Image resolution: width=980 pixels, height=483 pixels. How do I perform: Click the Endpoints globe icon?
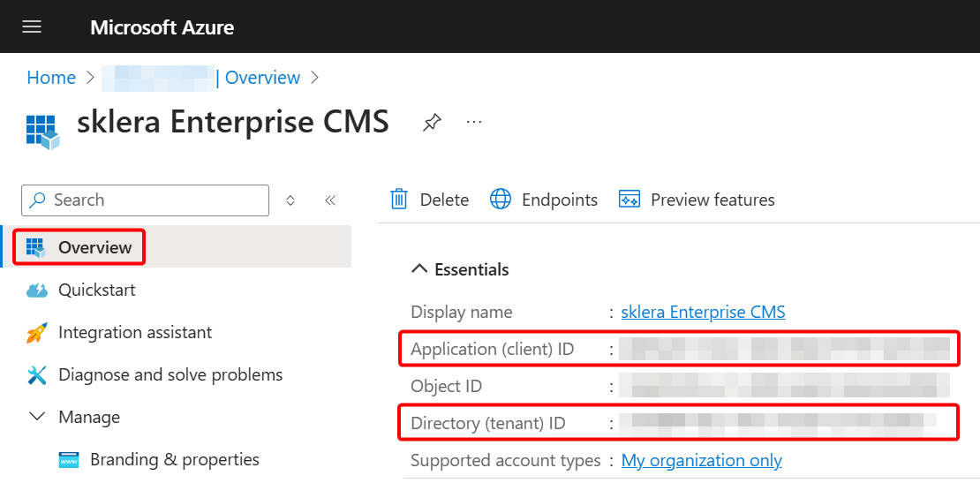501,200
